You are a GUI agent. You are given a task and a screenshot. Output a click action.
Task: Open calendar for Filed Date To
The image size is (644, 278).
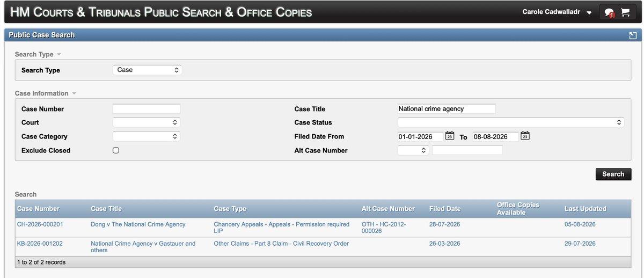point(525,136)
